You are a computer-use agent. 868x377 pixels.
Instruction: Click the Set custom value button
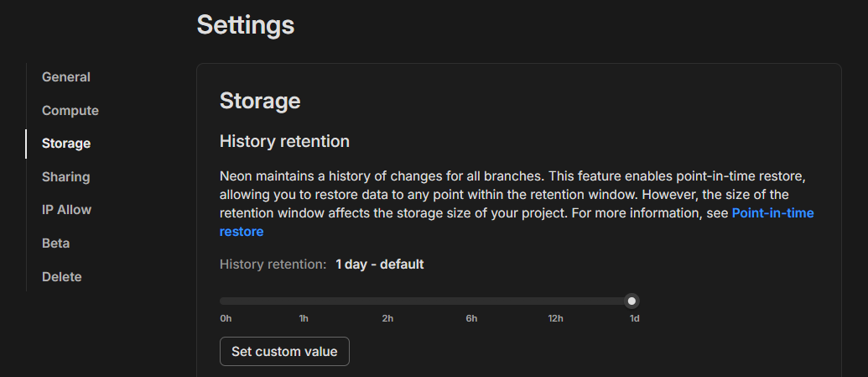click(x=284, y=352)
